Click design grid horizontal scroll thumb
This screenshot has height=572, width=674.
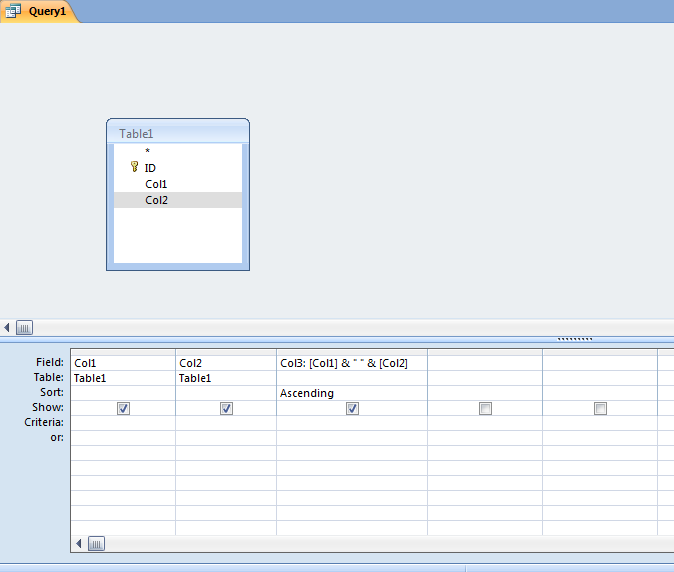pos(96,544)
